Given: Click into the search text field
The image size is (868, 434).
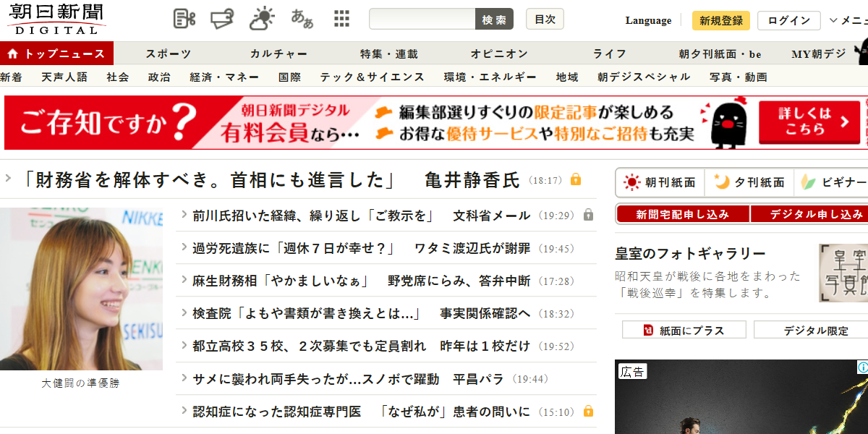Looking at the screenshot, I should (x=422, y=20).
